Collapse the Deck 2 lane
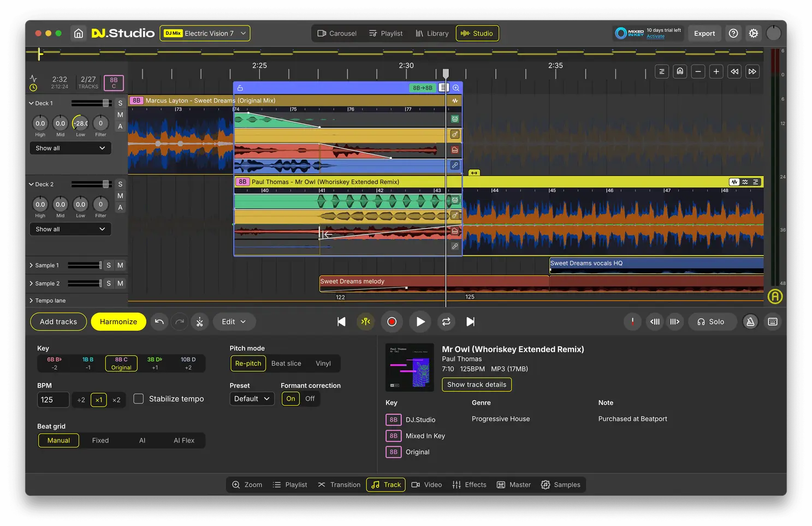Screen dimensions: 812x526 [x=31, y=184]
